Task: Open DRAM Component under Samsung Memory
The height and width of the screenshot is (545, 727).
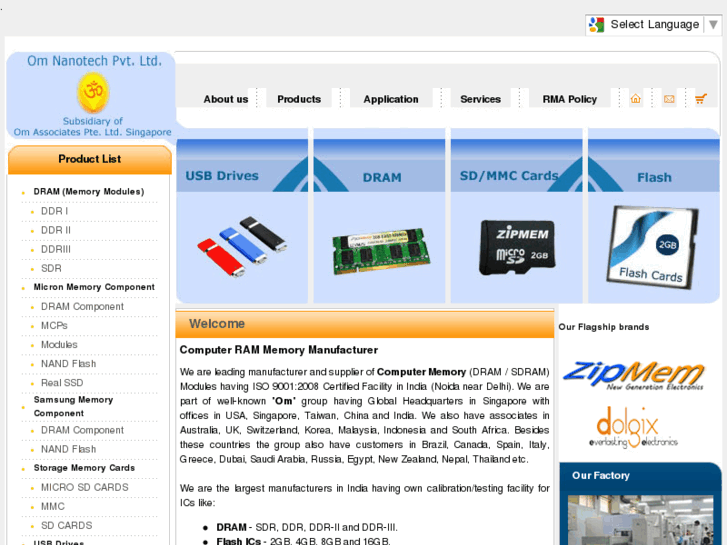Action: 83,430
